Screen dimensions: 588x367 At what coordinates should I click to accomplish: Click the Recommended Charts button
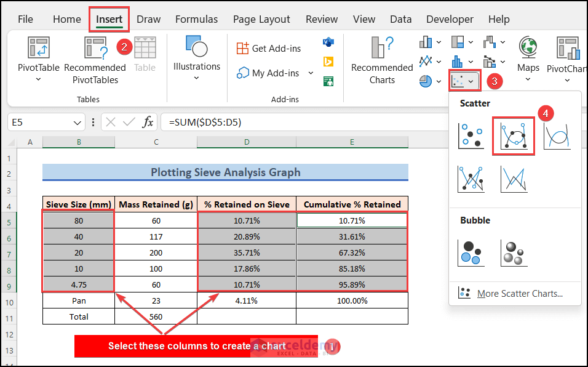(381, 58)
